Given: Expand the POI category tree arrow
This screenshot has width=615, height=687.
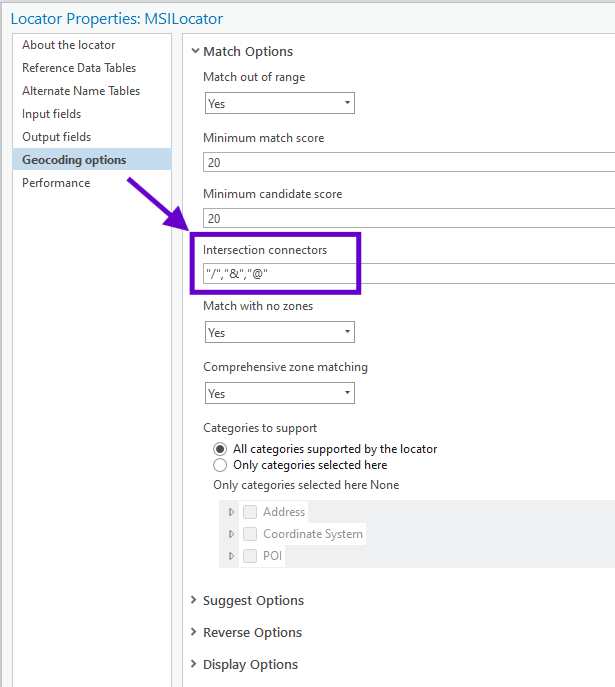Looking at the screenshot, I should (231, 556).
